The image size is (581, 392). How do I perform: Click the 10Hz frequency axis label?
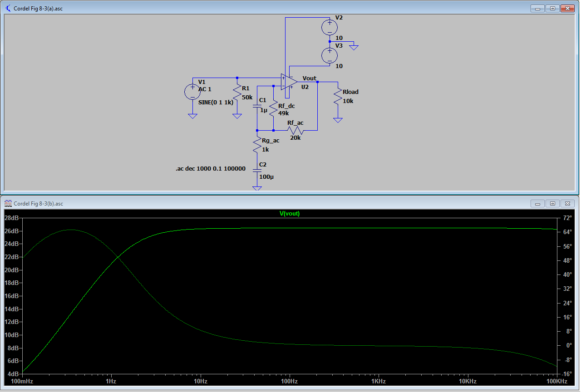[x=201, y=382]
